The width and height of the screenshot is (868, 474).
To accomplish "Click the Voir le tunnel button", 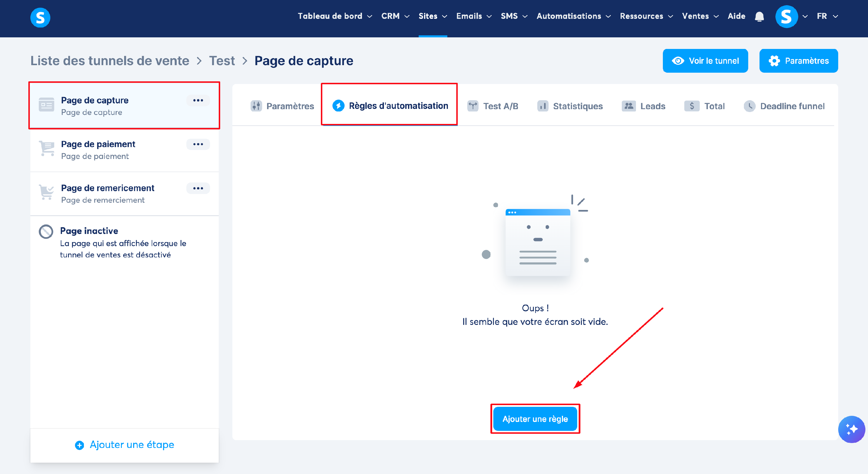I will click(705, 61).
